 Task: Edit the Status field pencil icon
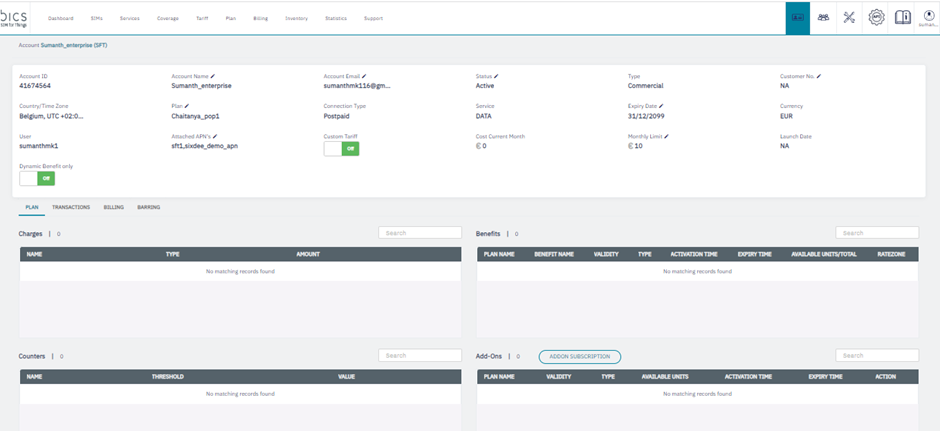496,76
